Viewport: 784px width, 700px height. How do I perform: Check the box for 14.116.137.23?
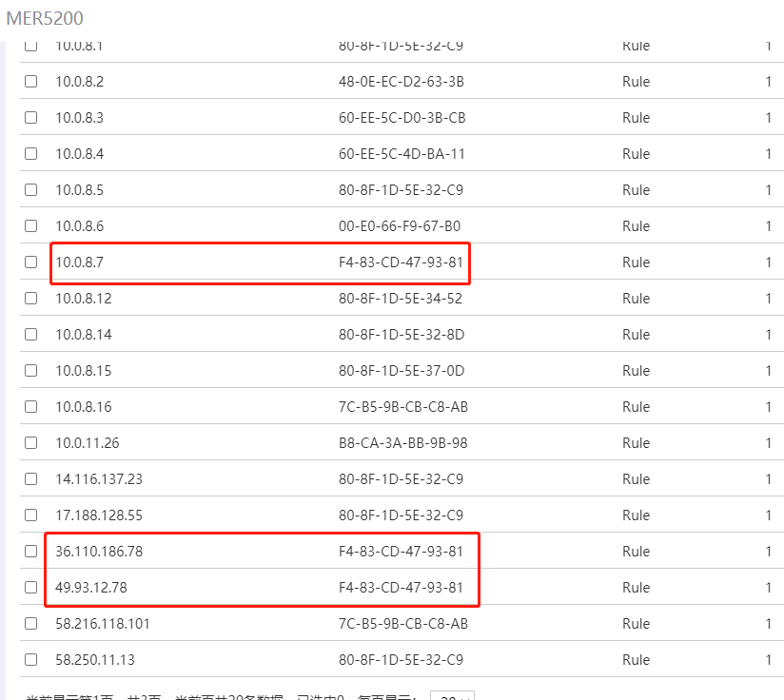pos(31,479)
